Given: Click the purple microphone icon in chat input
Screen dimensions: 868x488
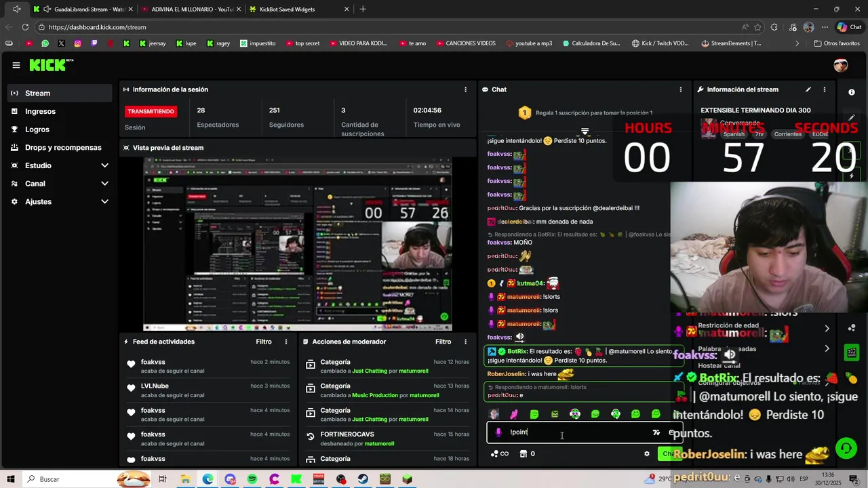Looking at the screenshot, I should (x=498, y=432).
